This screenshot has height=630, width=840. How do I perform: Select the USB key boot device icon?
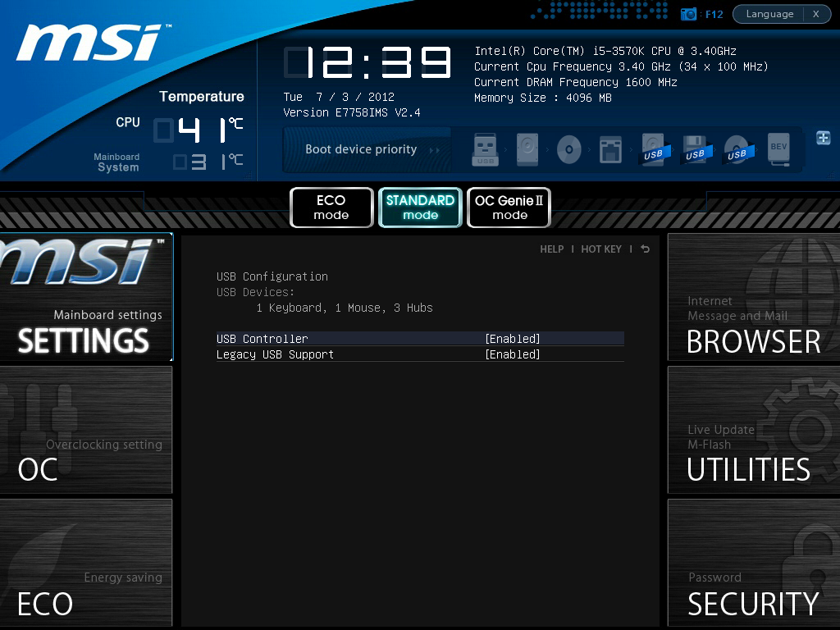486,149
